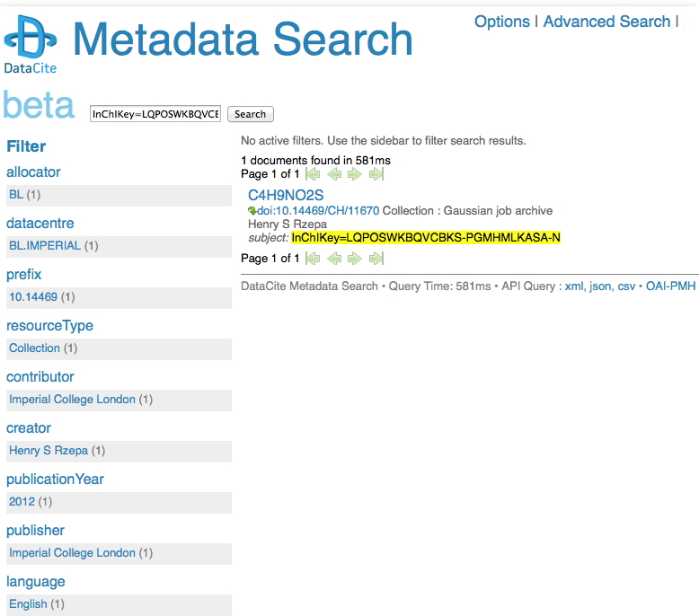Open Advanced Search
This screenshot has height=616, width=699.
pyautogui.click(x=606, y=22)
